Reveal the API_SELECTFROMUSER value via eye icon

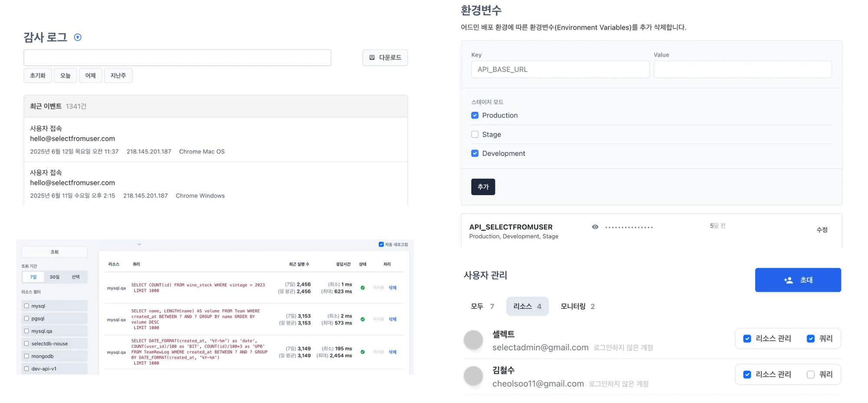pos(595,226)
